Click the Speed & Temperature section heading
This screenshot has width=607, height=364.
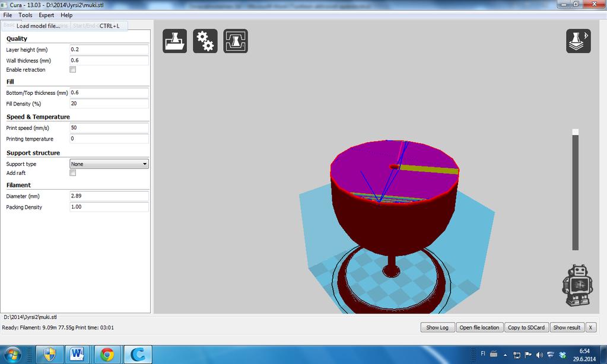[x=39, y=117]
